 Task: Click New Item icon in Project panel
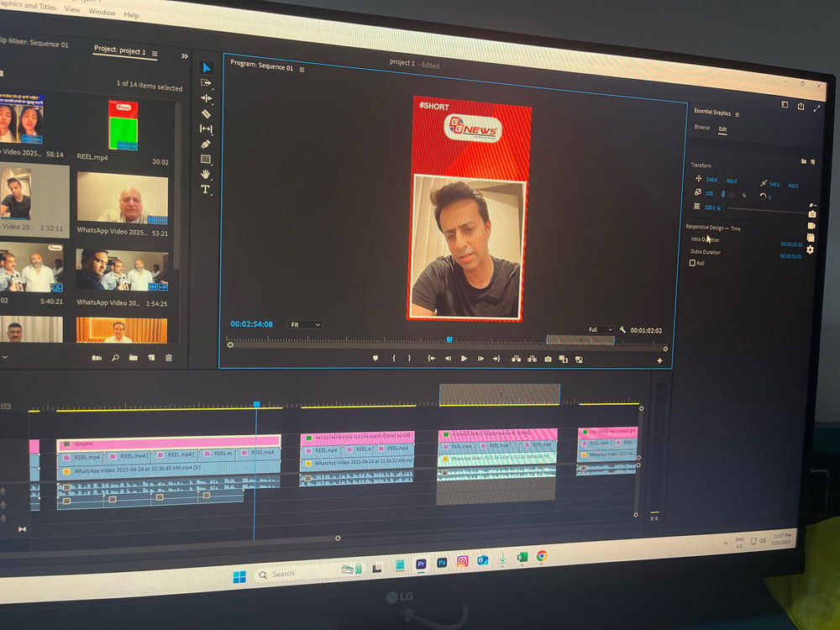coord(151,357)
